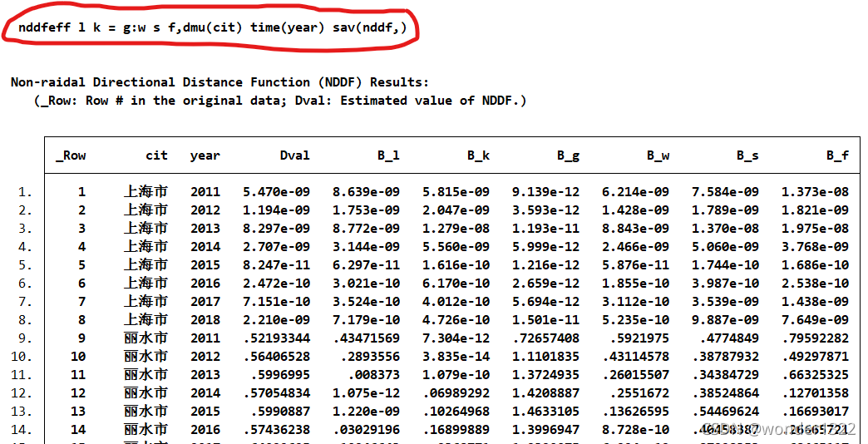Select the row number 12. label
Screen dimensions: 868x444
click(22, 393)
